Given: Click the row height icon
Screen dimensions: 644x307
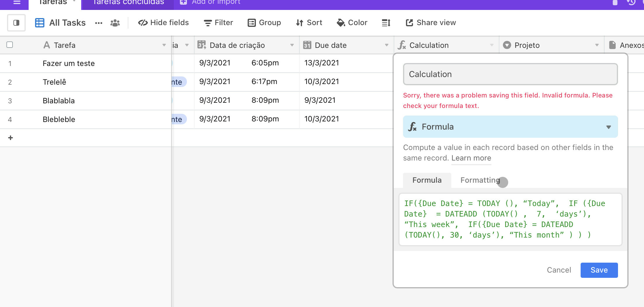Looking at the screenshot, I should (x=386, y=22).
